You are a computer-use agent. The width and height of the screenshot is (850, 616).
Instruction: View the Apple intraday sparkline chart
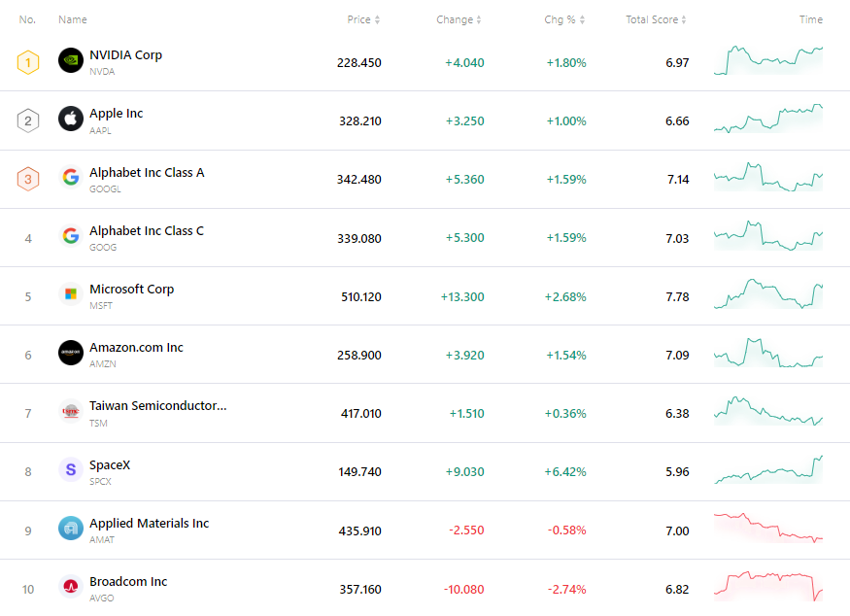[x=768, y=119]
